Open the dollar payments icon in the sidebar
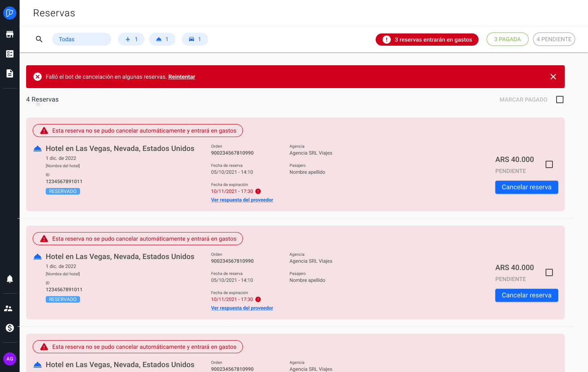 [x=9, y=328]
